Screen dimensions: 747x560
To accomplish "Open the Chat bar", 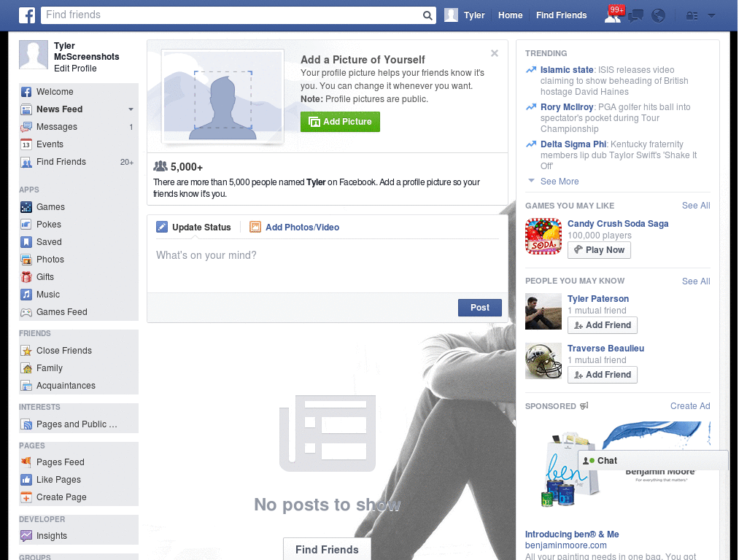I will tap(653, 461).
